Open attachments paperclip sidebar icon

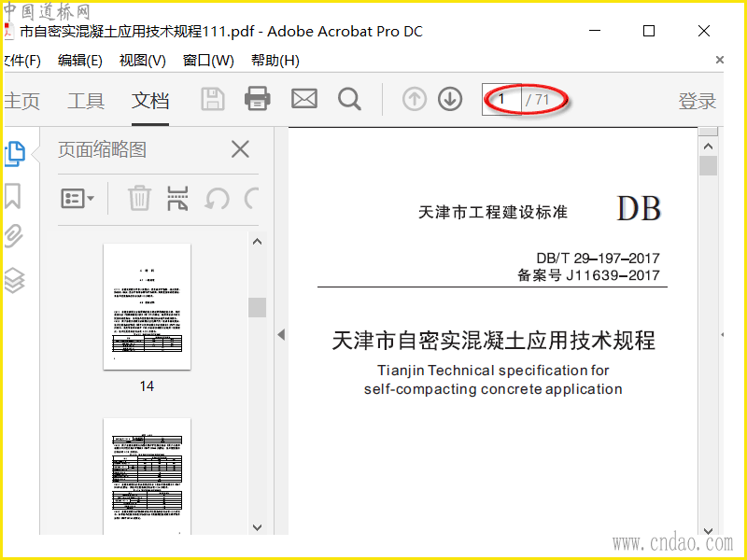(x=13, y=236)
